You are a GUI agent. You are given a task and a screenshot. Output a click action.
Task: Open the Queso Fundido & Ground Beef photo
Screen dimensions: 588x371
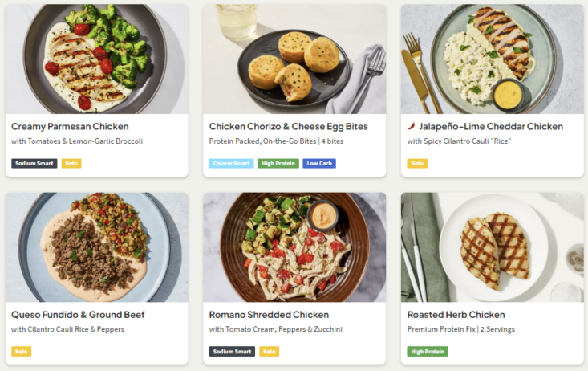(x=96, y=247)
